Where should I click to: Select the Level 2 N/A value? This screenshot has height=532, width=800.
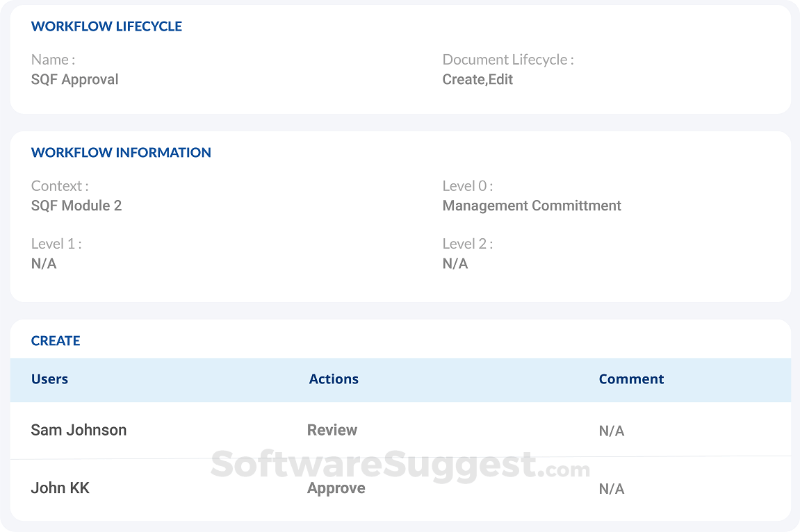(x=455, y=263)
